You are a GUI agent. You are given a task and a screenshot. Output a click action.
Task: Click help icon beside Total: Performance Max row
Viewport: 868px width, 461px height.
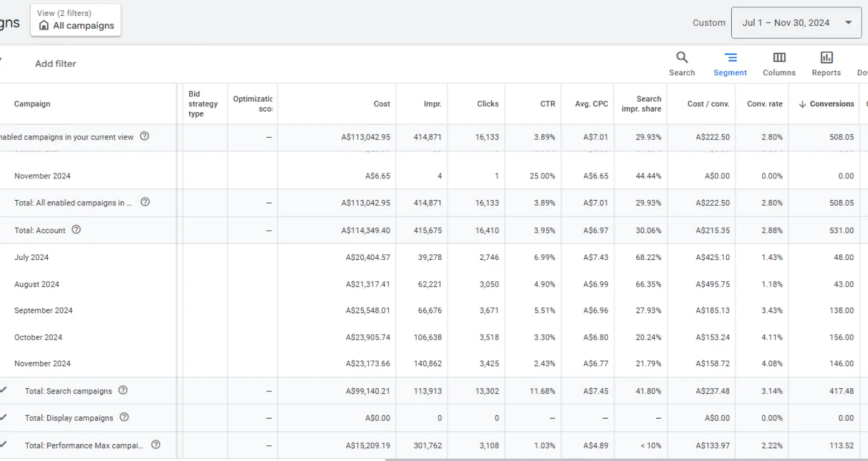(156, 445)
